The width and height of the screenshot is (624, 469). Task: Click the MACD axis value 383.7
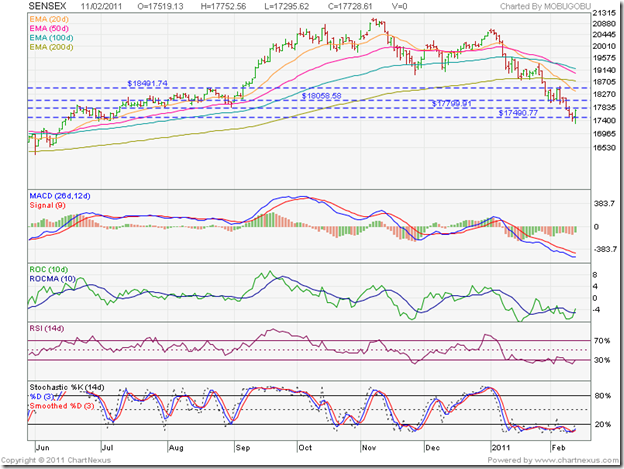point(604,203)
